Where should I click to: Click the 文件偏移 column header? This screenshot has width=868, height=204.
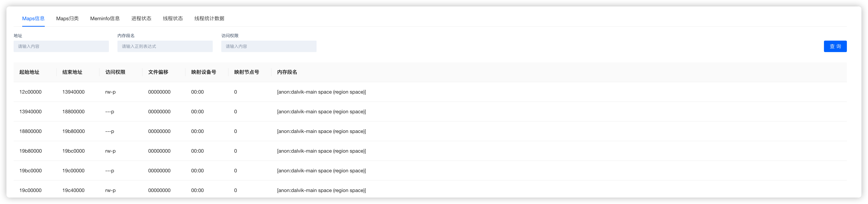coord(158,72)
